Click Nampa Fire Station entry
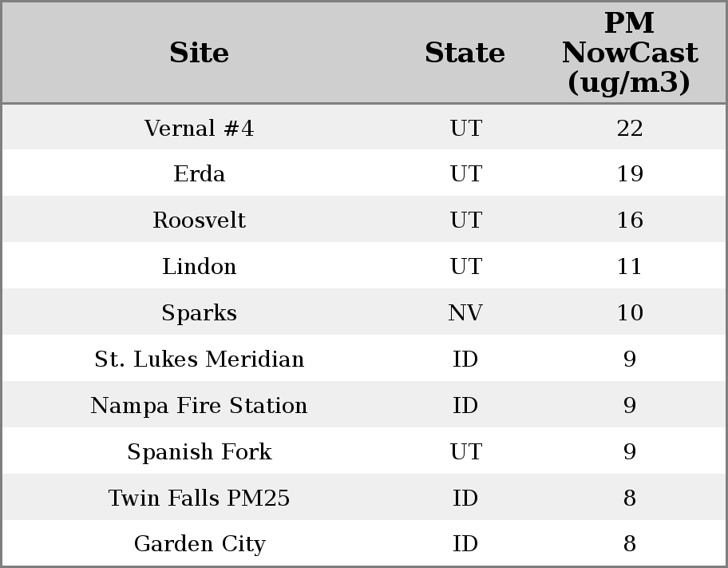728x568 pixels. pos(199,406)
